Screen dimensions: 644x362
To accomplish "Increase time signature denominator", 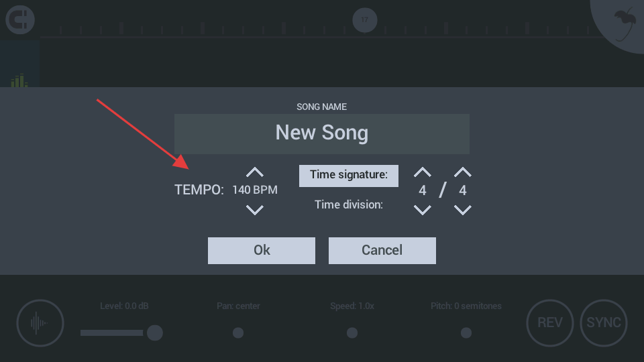I will 462,172.
